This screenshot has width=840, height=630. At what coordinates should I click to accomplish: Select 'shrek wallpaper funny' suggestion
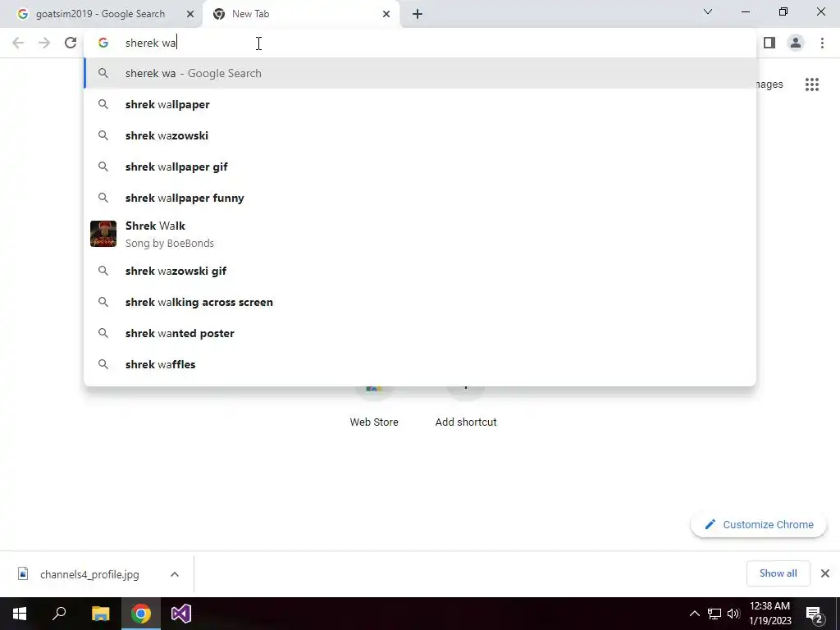pyautogui.click(x=420, y=198)
